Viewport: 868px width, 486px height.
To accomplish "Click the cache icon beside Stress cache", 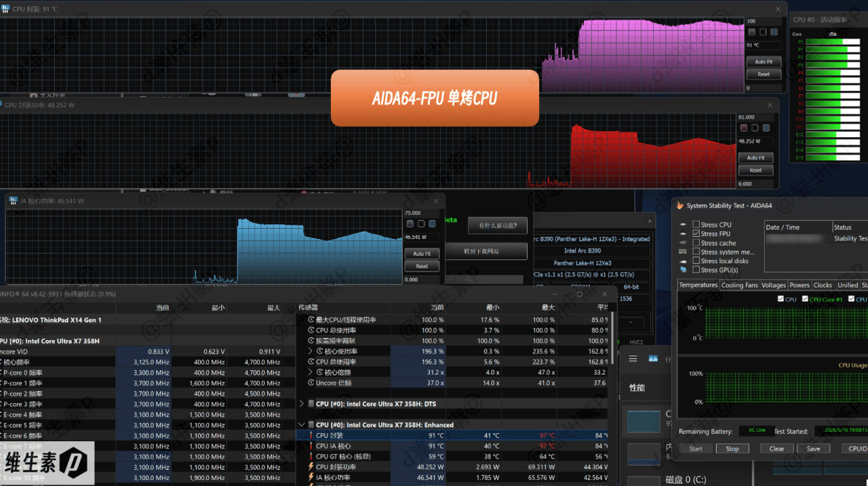I will tap(683, 243).
